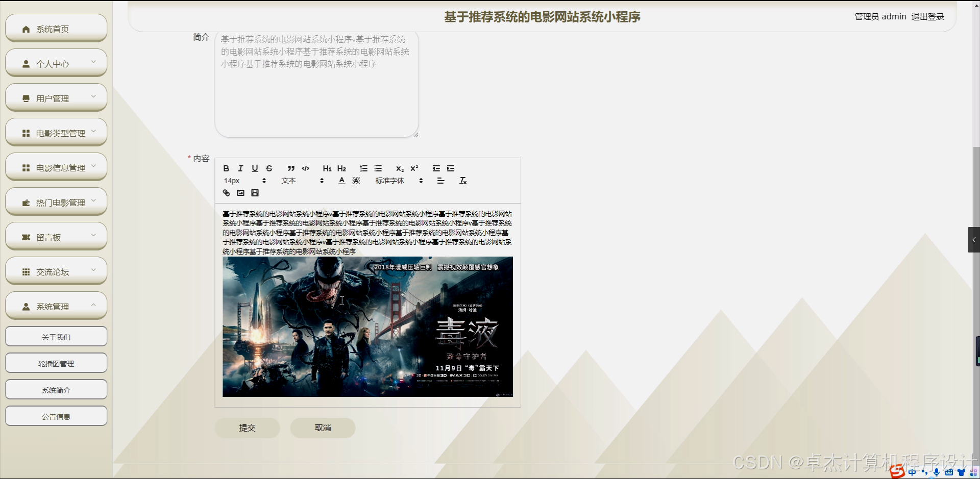Expand the 用户管理 sidebar menu
Viewport: 980px width, 479px height.
[x=56, y=98]
